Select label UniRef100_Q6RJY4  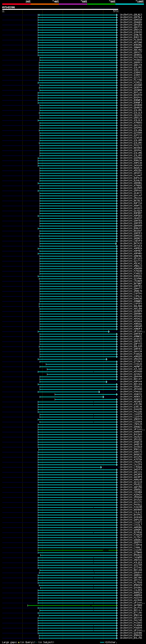pos(131,65)
